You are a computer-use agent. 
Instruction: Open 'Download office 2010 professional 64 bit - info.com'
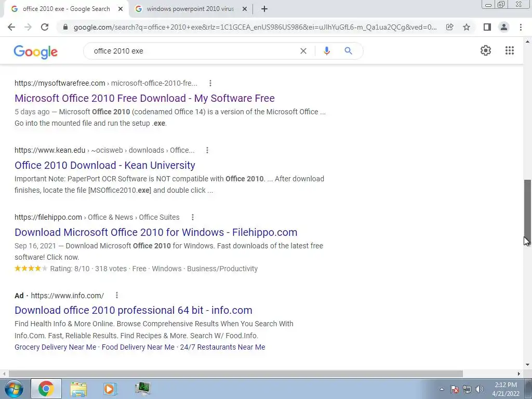134,310
